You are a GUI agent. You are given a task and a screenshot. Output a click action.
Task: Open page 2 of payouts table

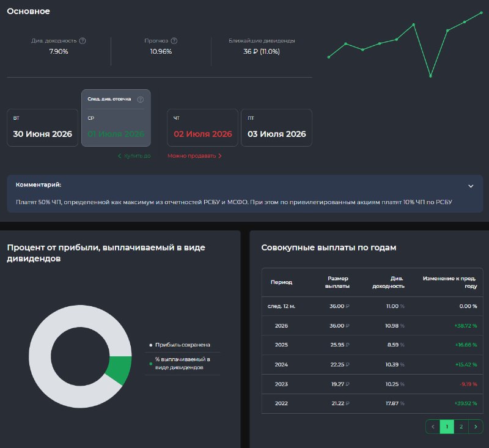click(x=461, y=427)
